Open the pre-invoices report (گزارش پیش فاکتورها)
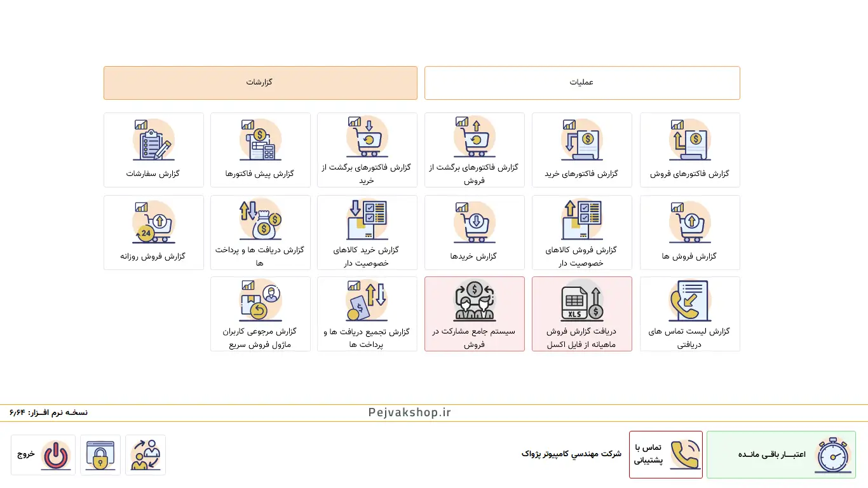868x488 pixels. (260, 150)
